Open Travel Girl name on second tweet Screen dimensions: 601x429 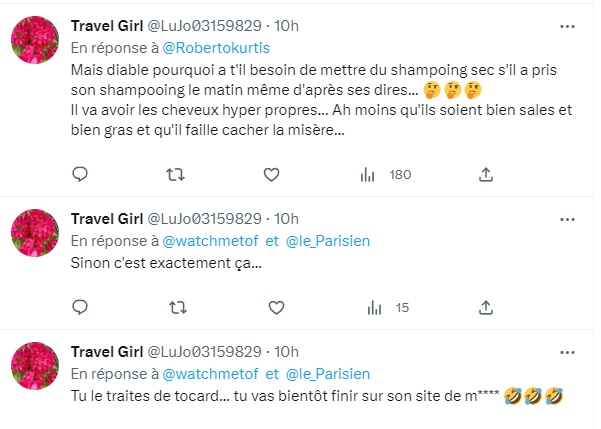click(x=107, y=218)
